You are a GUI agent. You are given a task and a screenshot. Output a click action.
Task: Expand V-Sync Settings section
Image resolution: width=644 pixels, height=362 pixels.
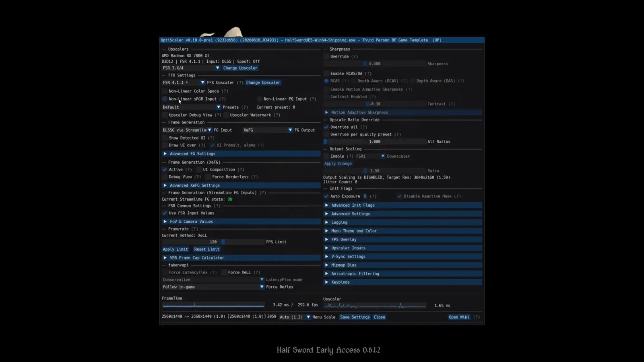click(x=402, y=257)
